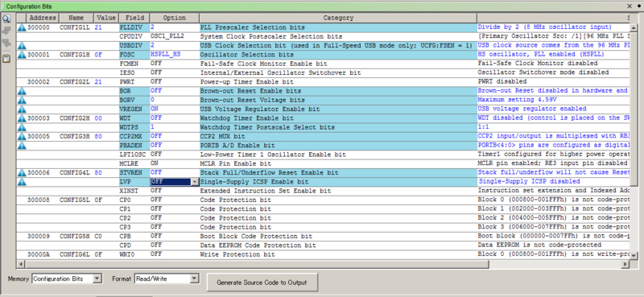Select the HSPLL_HS option for FOSC

175,55
